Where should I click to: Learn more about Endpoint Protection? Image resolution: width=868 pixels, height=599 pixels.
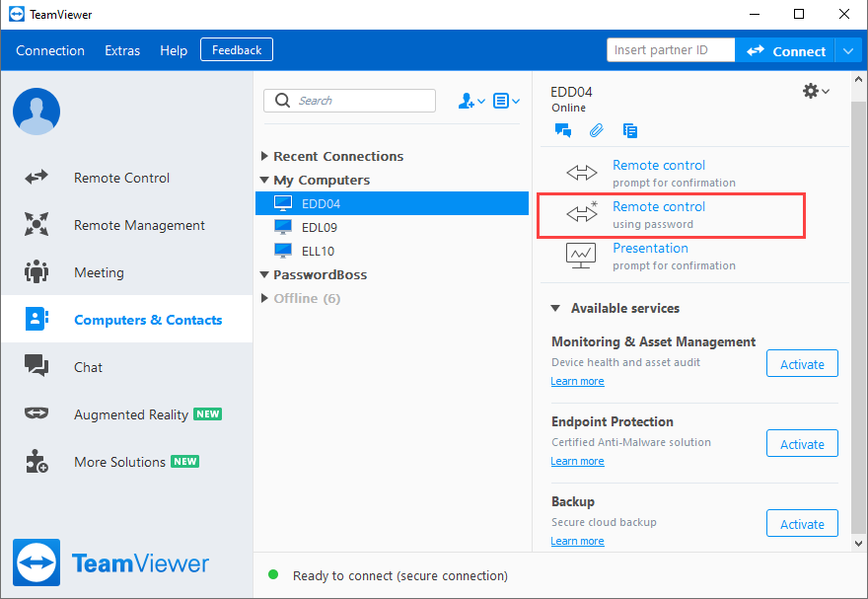point(577,461)
